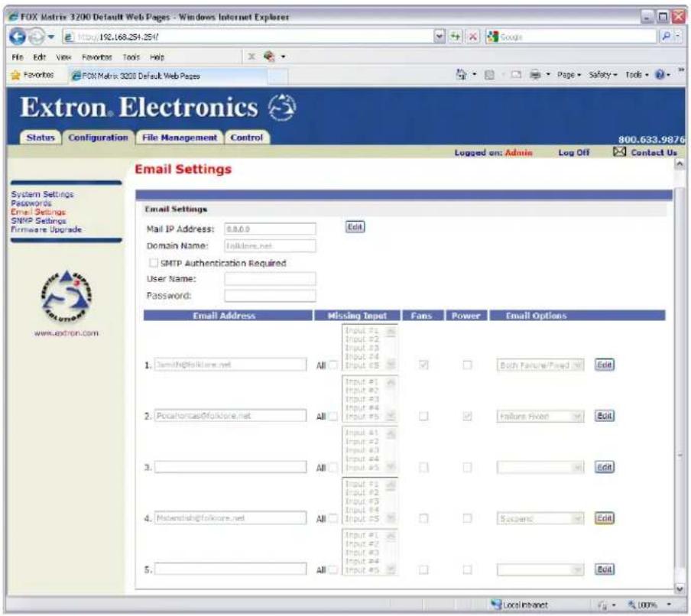Toggle Power checkbox for email row 2

click(x=467, y=416)
